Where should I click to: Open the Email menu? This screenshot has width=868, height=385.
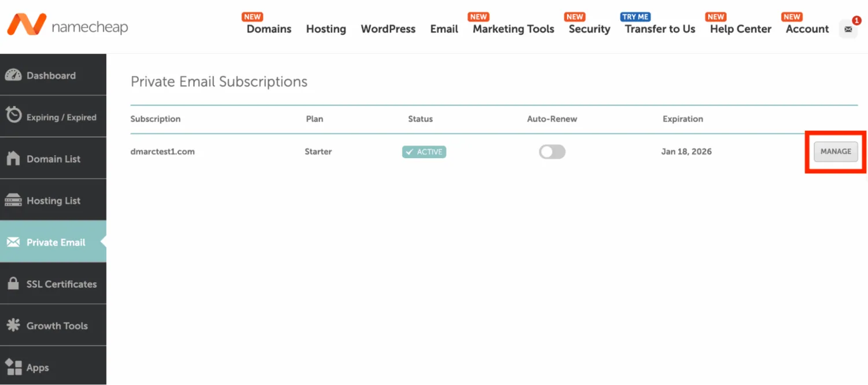(444, 29)
